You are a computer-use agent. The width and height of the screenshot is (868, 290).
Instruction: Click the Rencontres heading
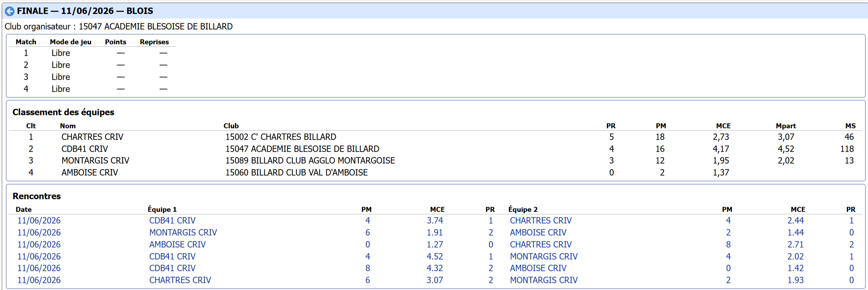click(x=37, y=196)
